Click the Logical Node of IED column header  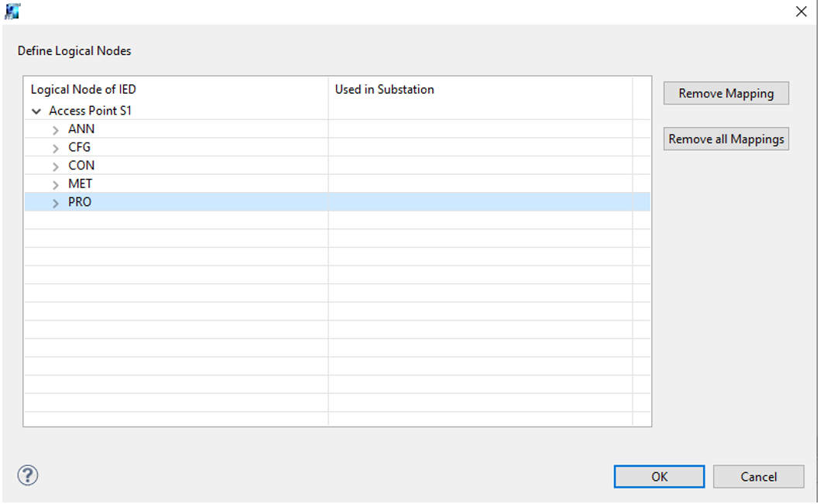(x=84, y=90)
